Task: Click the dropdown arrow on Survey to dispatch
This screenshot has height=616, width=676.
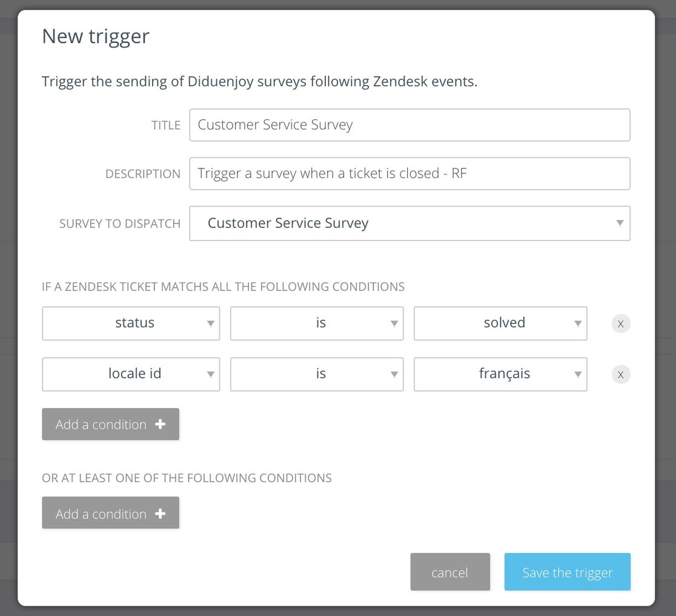Action: point(619,223)
